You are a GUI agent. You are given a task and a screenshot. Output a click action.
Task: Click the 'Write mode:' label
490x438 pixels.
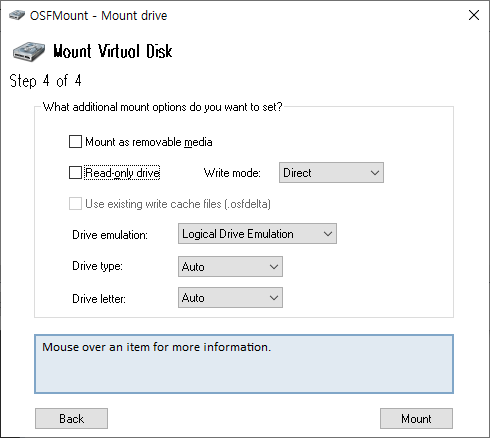click(232, 173)
